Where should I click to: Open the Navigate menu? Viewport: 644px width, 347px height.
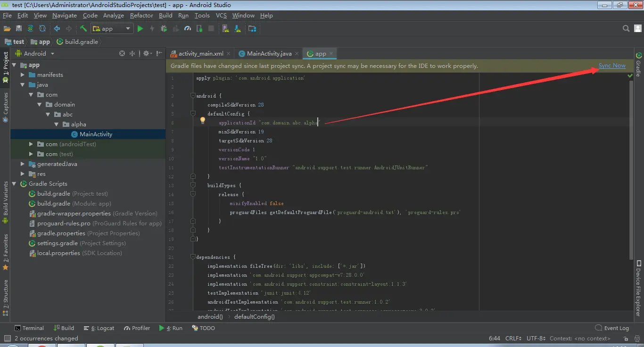(65, 16)
